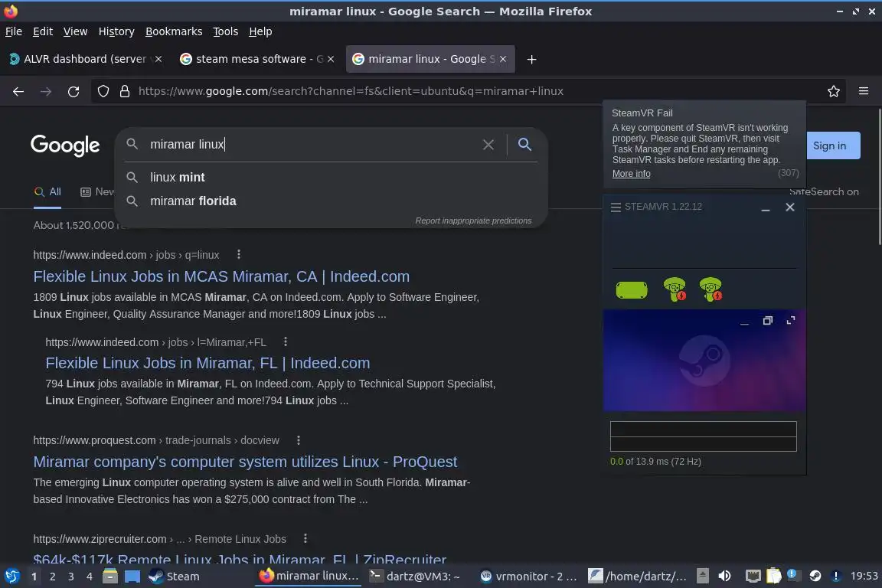This screenshot has height=588, width=882.
Task: Open the Miramar company's ProQuest result
Action: point(245,462)
